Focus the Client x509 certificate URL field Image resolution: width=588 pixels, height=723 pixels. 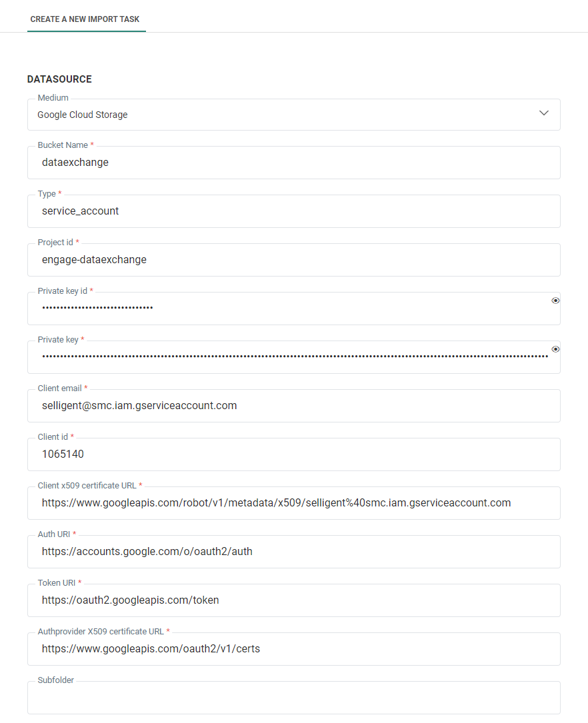[x=293, y=503]
